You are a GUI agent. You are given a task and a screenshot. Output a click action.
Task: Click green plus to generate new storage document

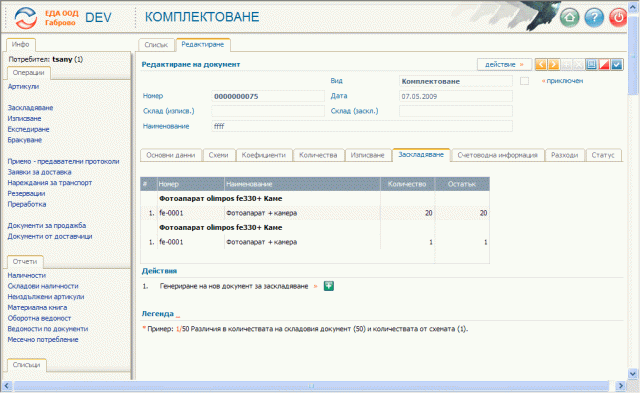tap(329, 286)
